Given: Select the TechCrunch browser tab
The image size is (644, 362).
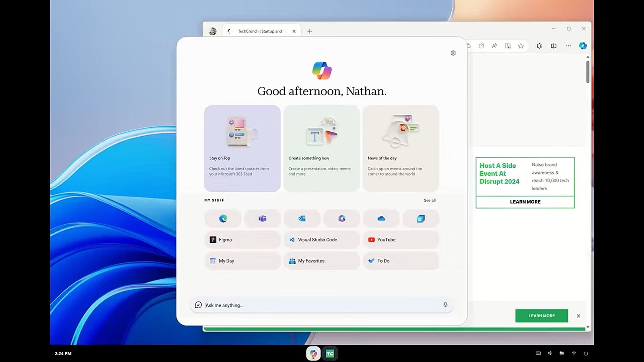Looking at the screenshot, I should (x=262, y=31).
